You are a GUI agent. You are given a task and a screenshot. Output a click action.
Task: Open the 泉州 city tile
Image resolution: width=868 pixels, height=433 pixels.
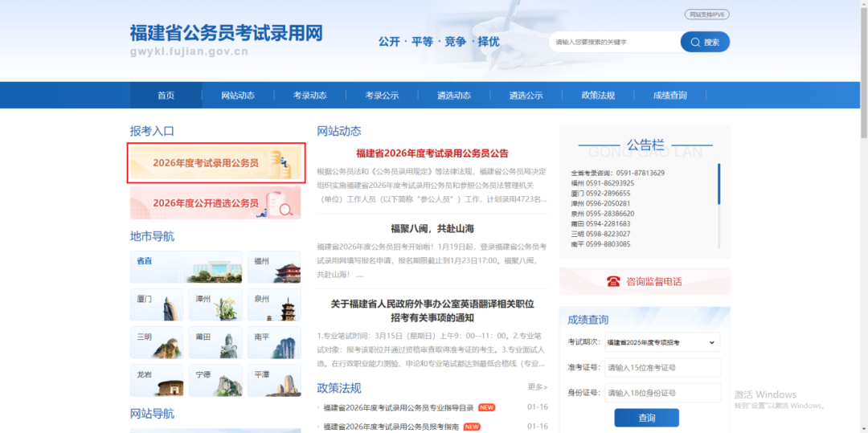coord(273,305)
